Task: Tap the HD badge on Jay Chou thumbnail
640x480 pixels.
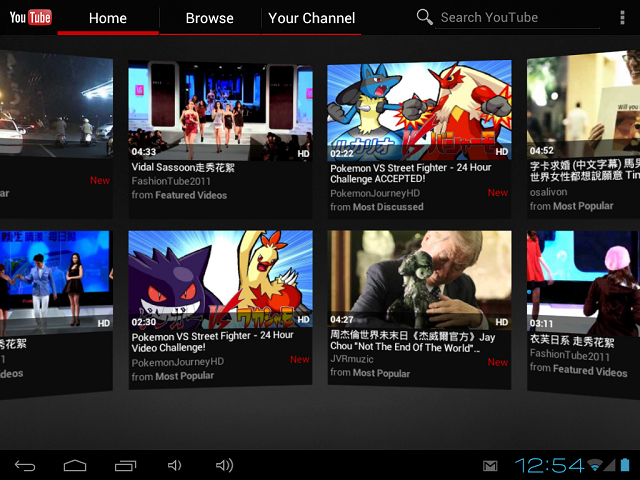Action: pos(502,322)
